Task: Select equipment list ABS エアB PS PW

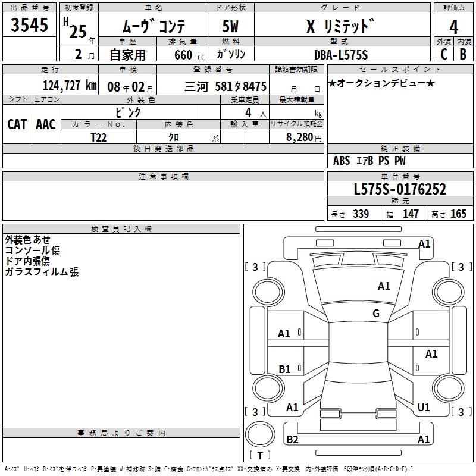Action: [369, 161]
